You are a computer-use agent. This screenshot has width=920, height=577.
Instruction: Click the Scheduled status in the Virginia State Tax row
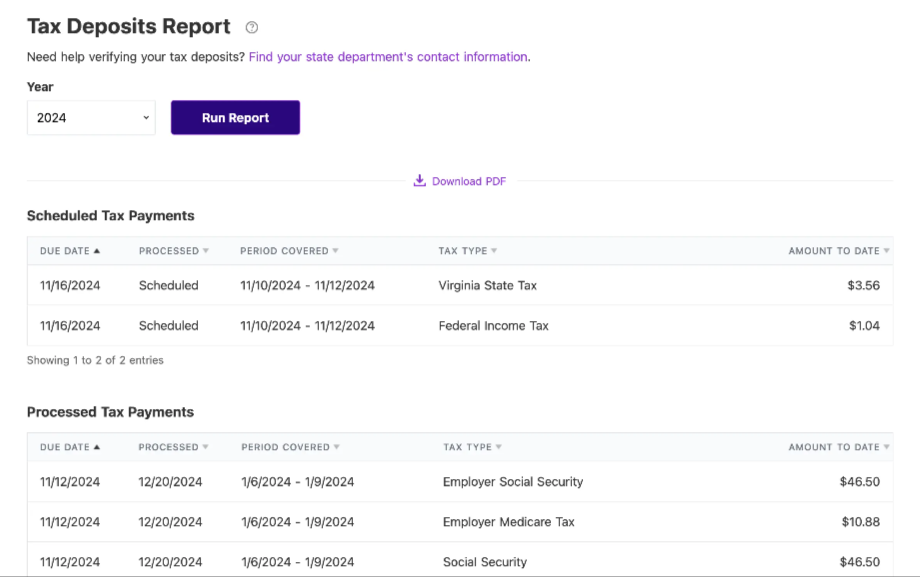coord(168,285)
